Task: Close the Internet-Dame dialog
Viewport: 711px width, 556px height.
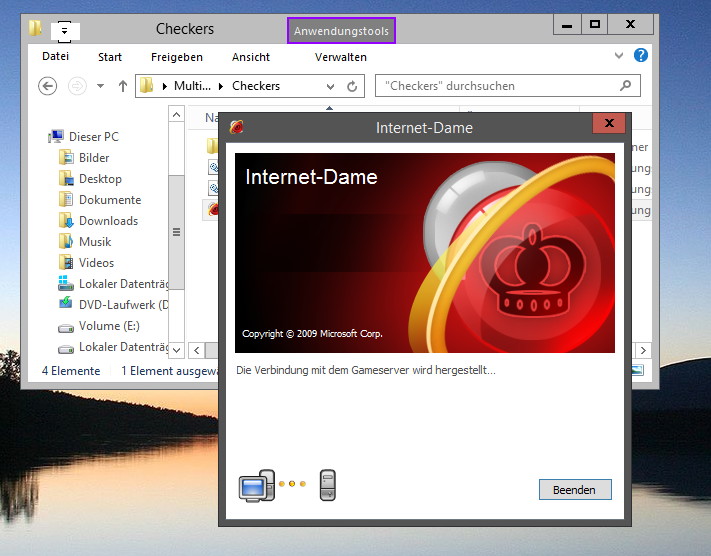Action: coord(609,123)
